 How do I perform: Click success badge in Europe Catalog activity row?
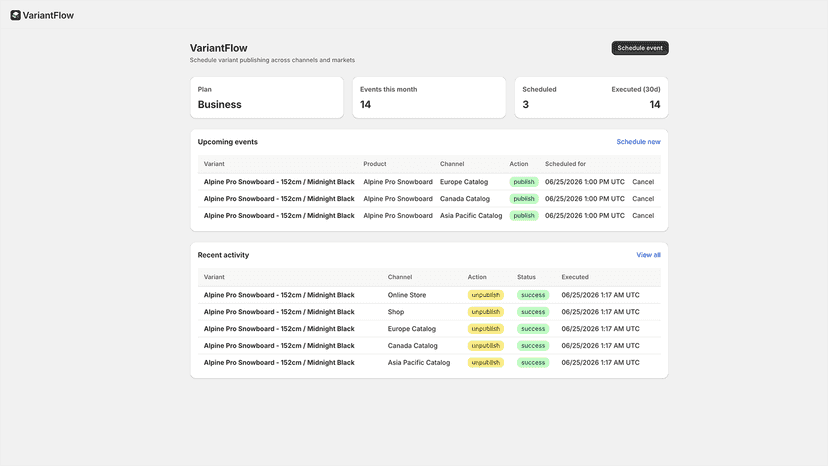coord(533,329)
